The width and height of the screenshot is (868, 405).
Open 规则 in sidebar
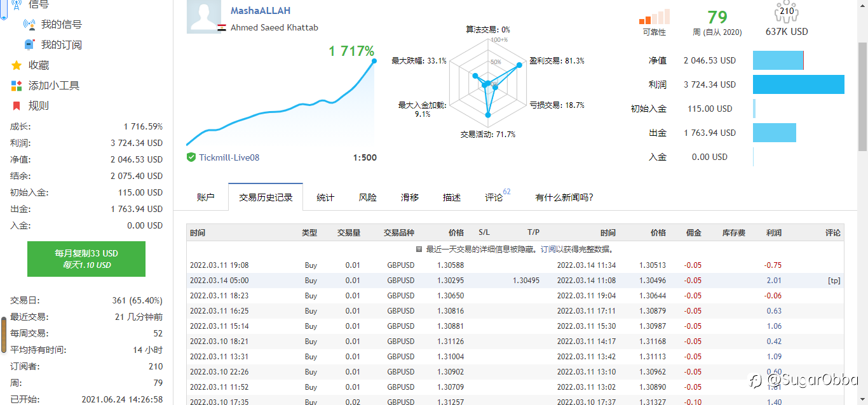tap(39, 106)
